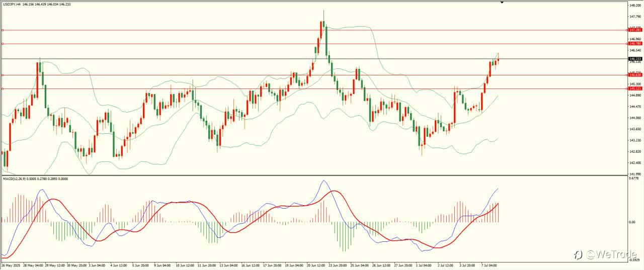
Task: Click the 7 Jul 04:00 time label
Action: click(488, 265)
